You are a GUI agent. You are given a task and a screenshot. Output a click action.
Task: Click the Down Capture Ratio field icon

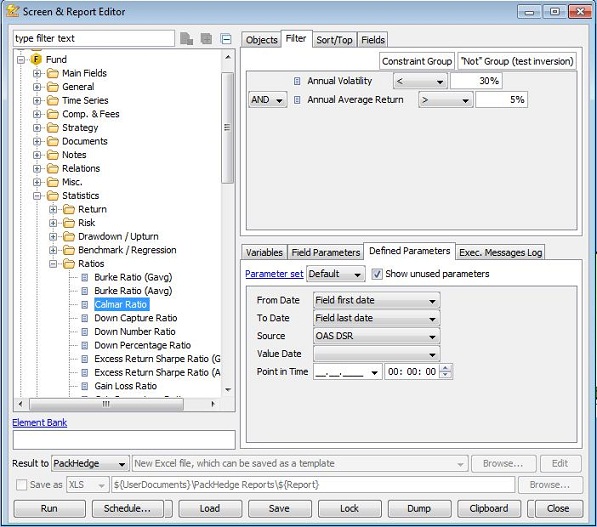85,318
